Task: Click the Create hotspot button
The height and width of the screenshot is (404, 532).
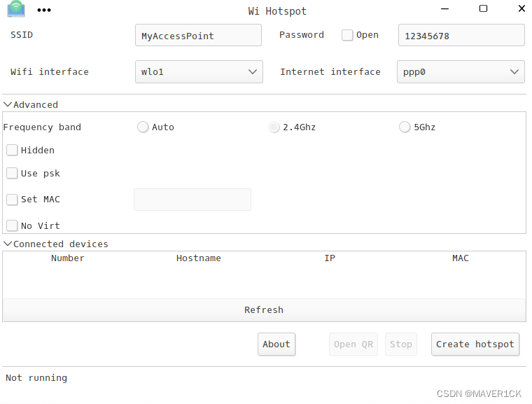Action: tap(475, 344)
